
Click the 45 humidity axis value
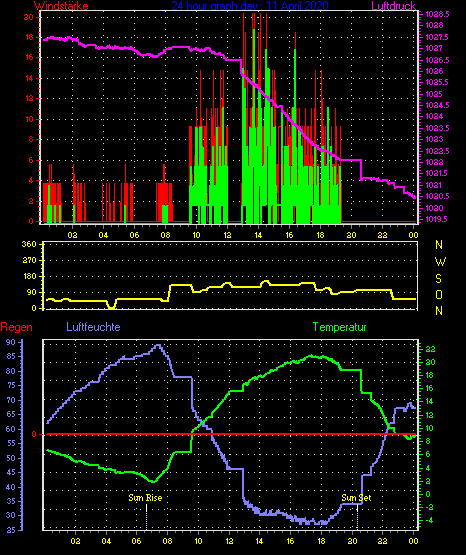point(11,472)
